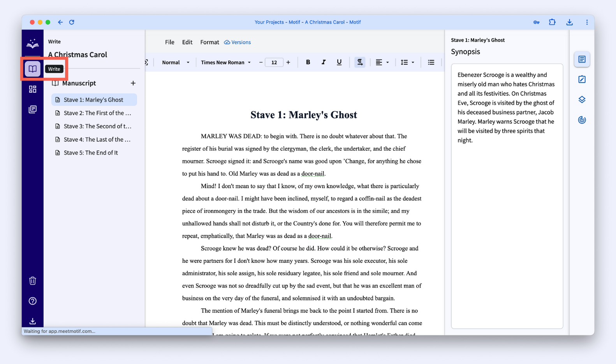Select Stave 5: The End of It
Image resolution: width=616 pixels, height=364 pixels.
94,153
